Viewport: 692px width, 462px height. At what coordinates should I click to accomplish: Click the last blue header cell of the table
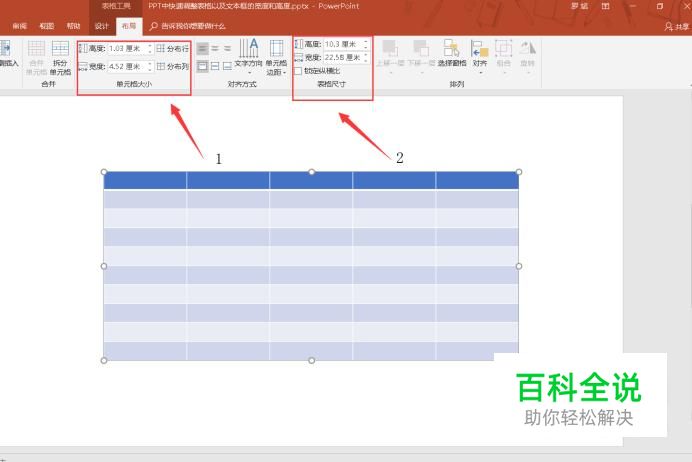(477, 180)
